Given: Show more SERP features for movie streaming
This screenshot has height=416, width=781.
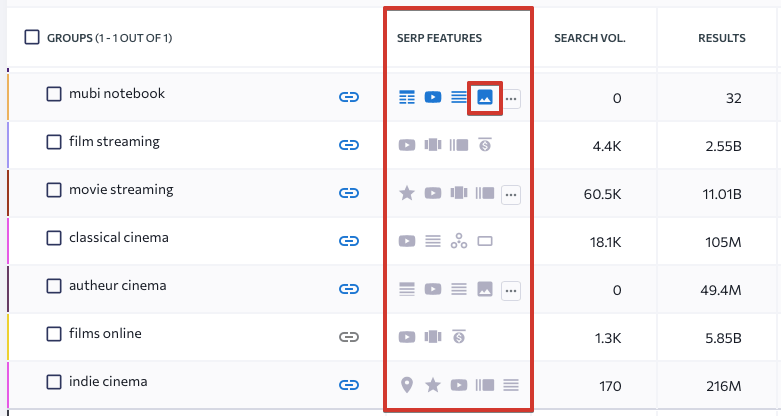Looking at the screenshot, I should coord(511,195).
